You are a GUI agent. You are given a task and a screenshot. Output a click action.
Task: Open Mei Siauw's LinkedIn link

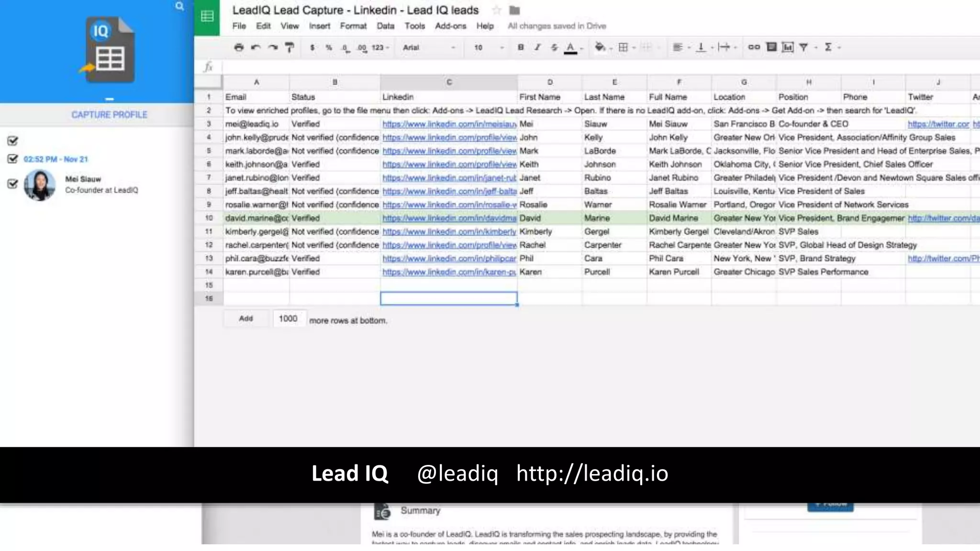(x=449, y=124)
